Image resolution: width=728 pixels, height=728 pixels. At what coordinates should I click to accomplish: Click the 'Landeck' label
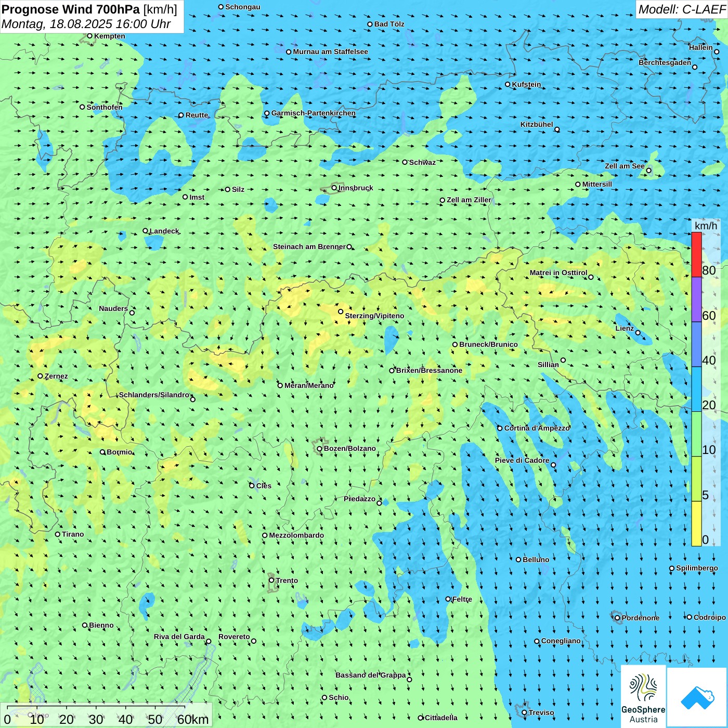(x=164, y=231)
